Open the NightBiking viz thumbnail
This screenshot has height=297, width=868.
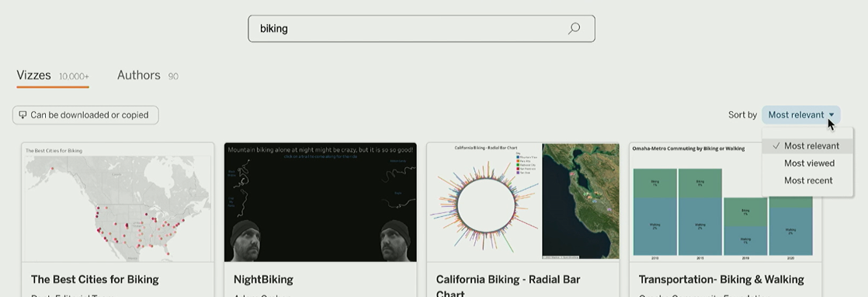320,202
